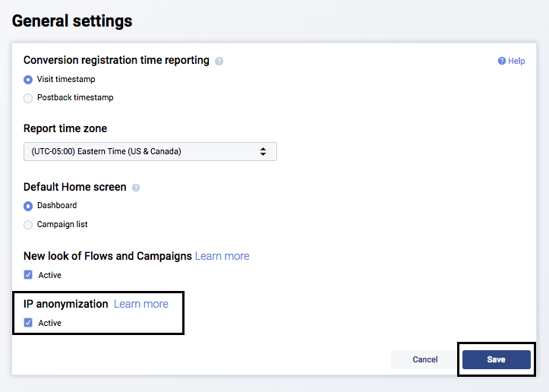Image resolution: width=549 pixels, height=392 pixels.
Task: Click the Default Home screen heading
Action: [75, 187]
